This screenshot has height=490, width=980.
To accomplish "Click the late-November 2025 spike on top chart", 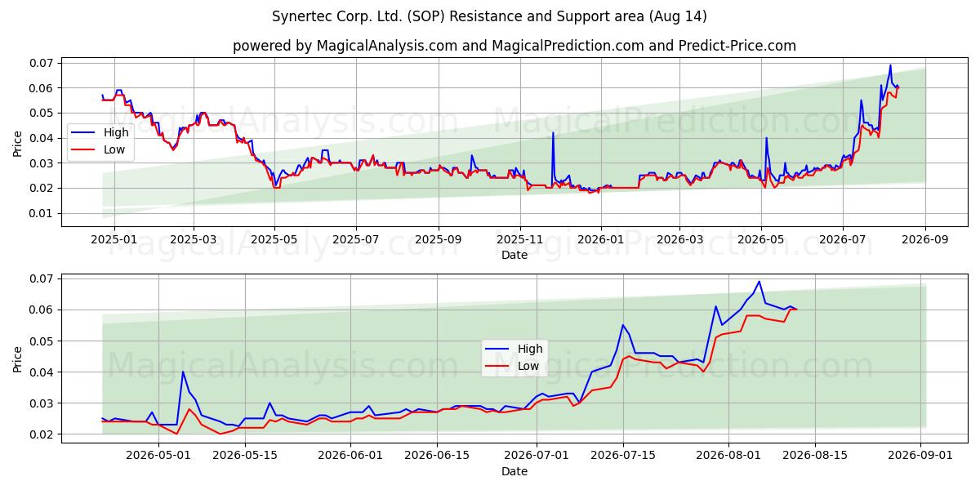I will coord(553,133).
